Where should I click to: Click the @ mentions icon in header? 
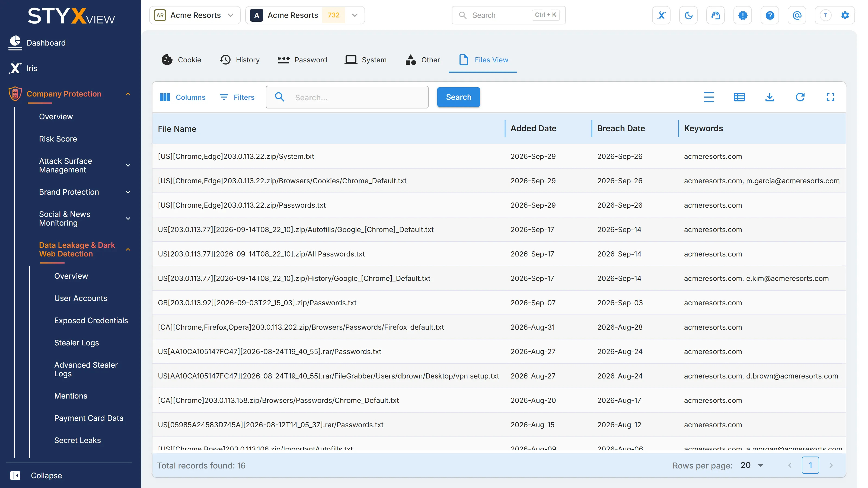pyautogui.click(x=797, y=15)
